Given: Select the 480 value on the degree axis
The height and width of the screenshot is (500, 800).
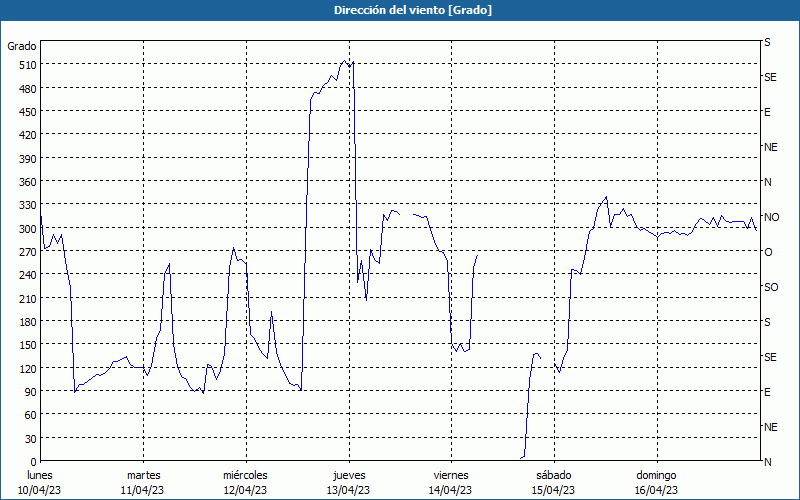Looking at the screenshot, I should [28, 89].
